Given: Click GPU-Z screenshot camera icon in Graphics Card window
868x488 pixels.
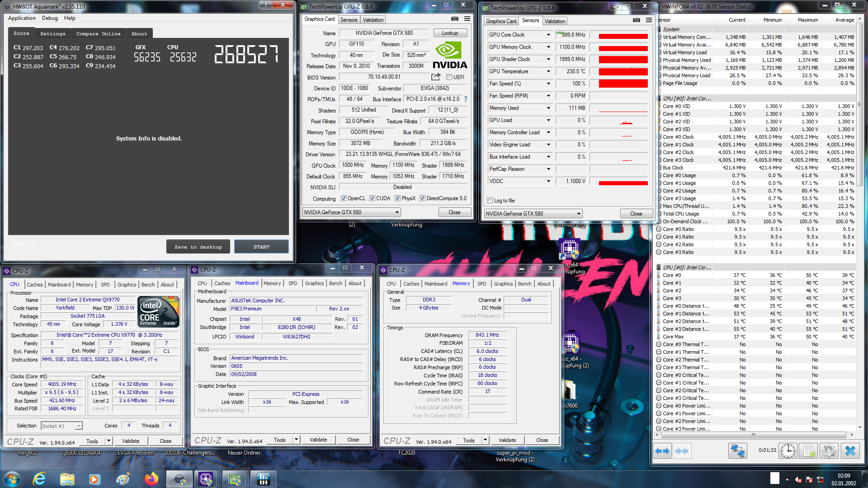Looking at the screenshot, I should coord(455,19).
